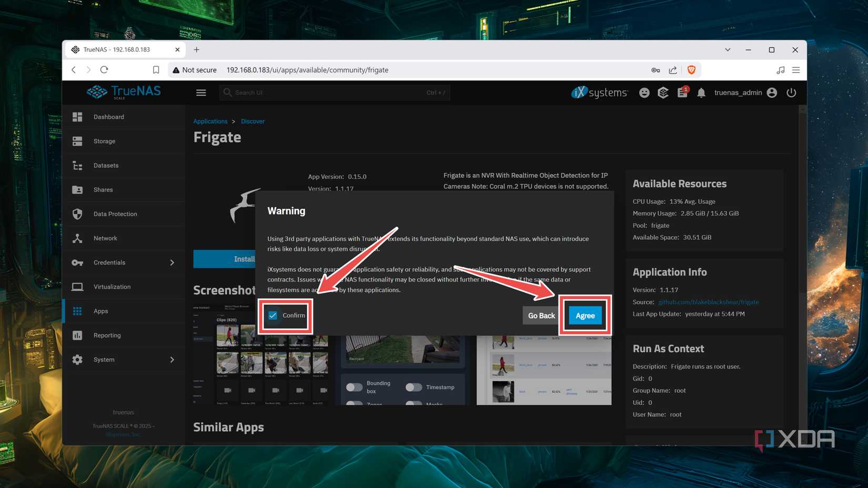Click the password key icon in address bar
Screen dimensions: 868x488
click(655, 70)
